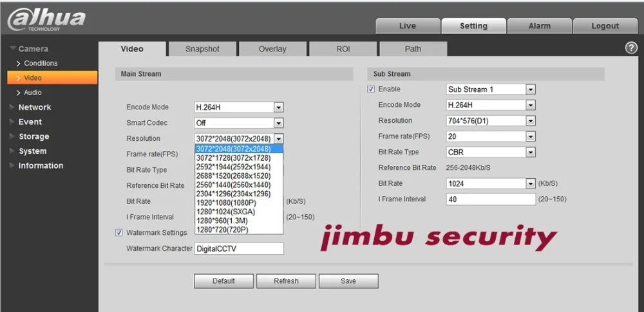Click the Main Stream section header
The height and width of the screenshot is (312, 644).
(x=234, y=74)
